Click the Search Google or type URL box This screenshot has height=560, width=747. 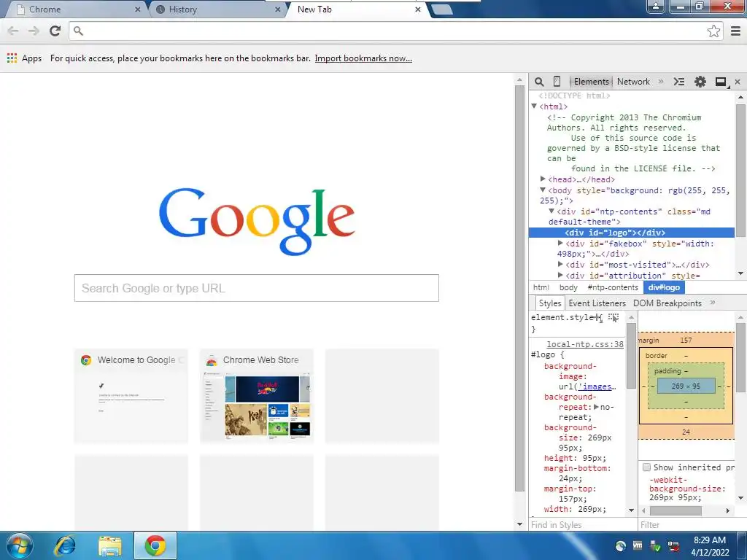[256, 288]
